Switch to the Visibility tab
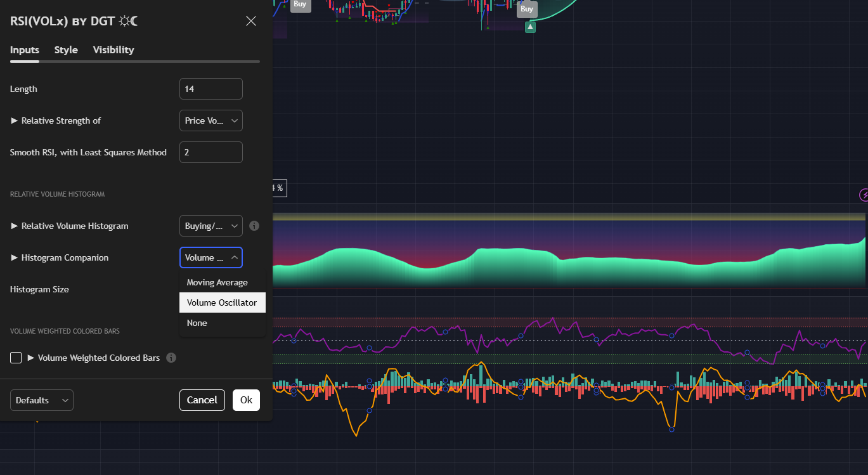Screen dimensions: 868x475 point(113,50)
